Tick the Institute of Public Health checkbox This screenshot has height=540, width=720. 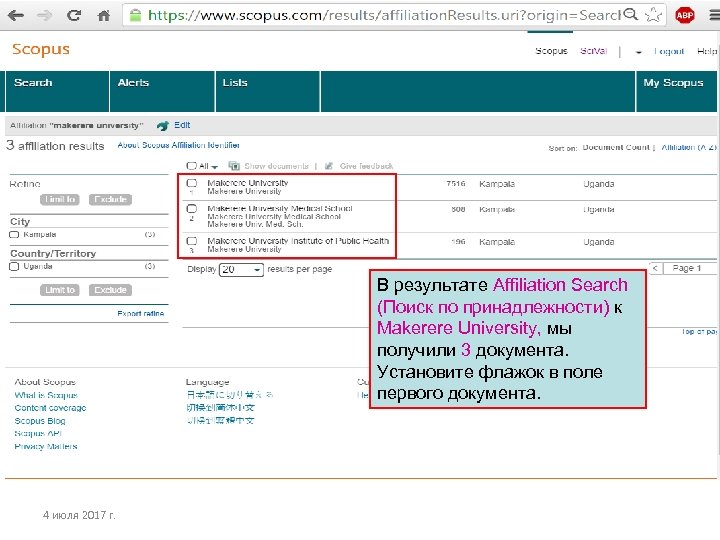click(x=191, y=241)
